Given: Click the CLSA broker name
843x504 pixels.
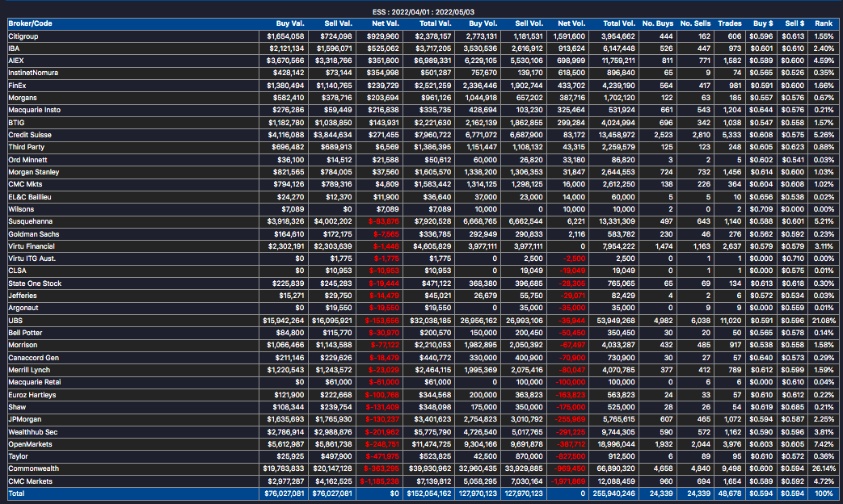Looking at the screenshot, I should 17,271.
